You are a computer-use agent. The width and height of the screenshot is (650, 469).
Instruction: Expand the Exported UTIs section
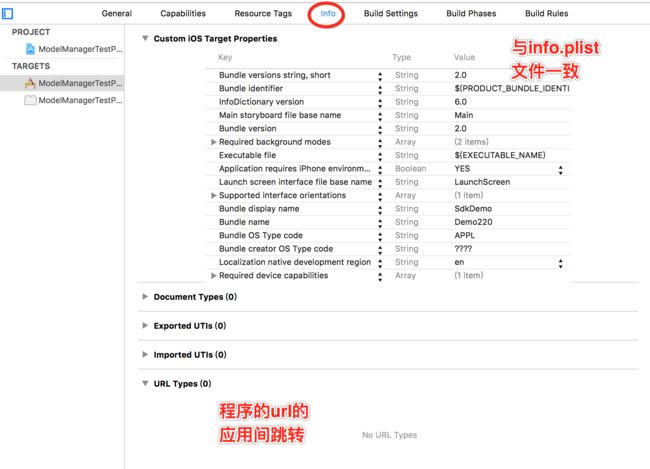pos(145,326)
